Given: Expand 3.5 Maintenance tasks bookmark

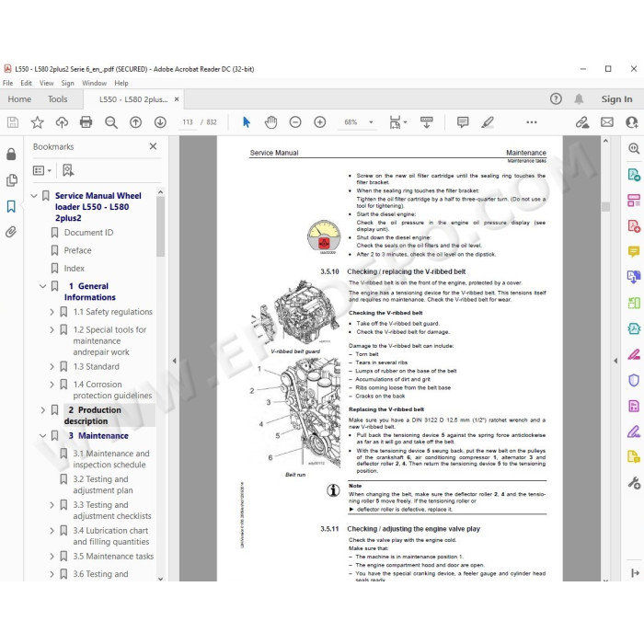Looking at the screenshot, I should [x=52, y=557].
